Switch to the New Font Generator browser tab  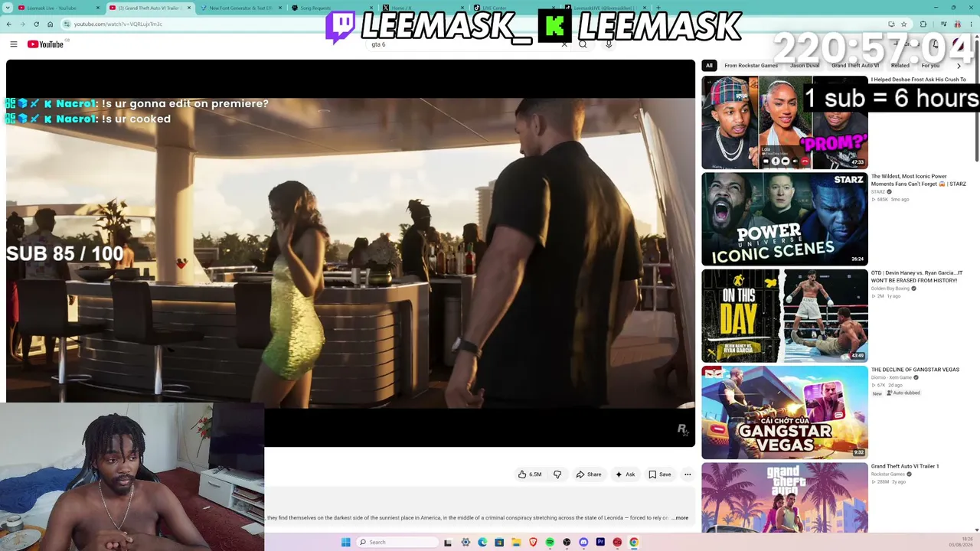click(240, 8)
